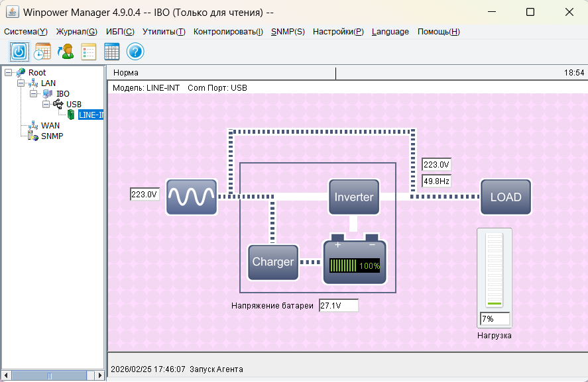Collapse the LAN tree branch
Image resolution: width=588 pixels, height=382 pixels.
click(21, 83)
